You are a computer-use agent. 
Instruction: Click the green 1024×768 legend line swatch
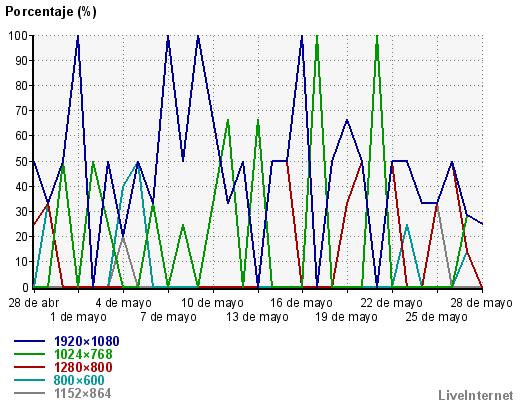(29, 354)
